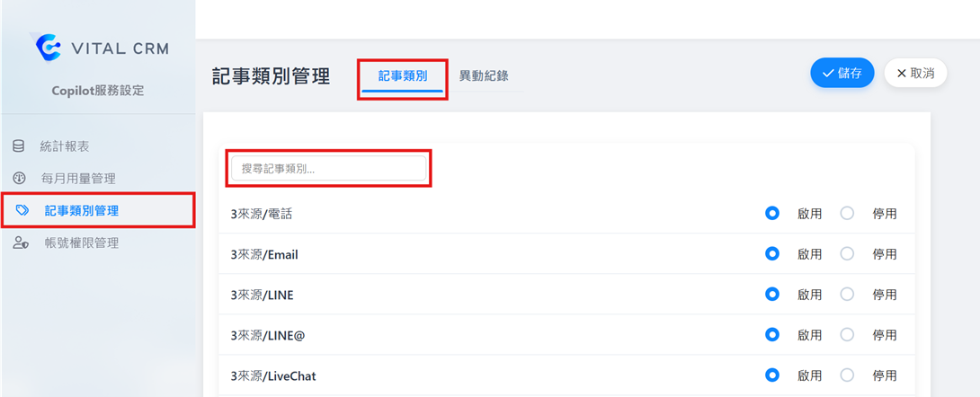Image resolution: width=980 pixels, height=397 pixels.
Task: Click the Copilot服務設定 heading
Action: pos(98,91)
